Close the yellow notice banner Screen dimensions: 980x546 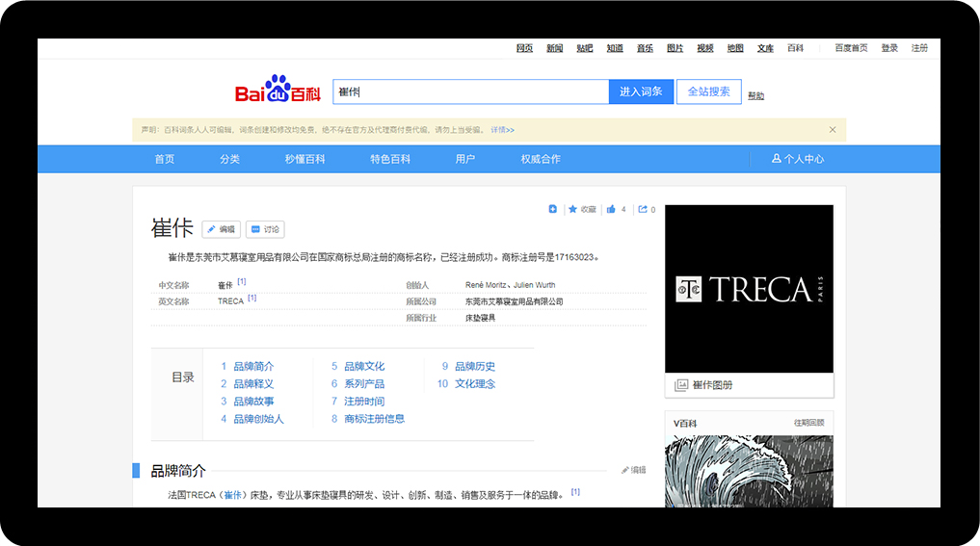(833, 130)
